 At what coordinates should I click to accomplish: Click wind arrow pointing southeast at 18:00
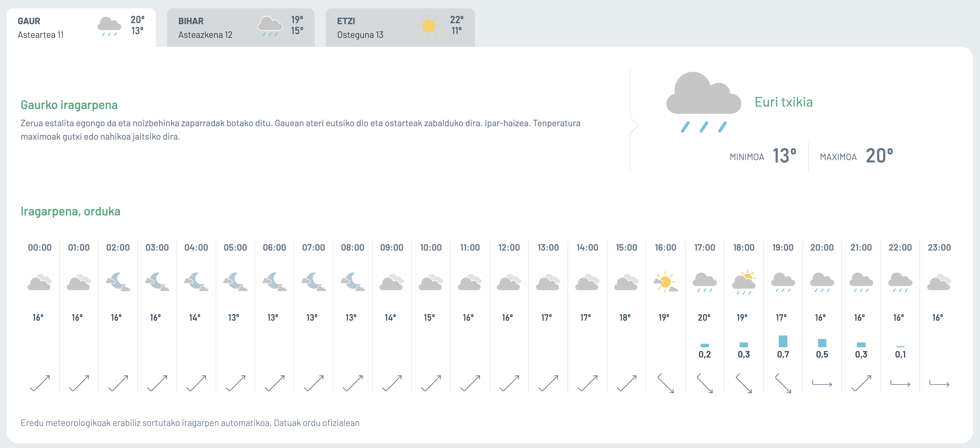tap(744, 383)
